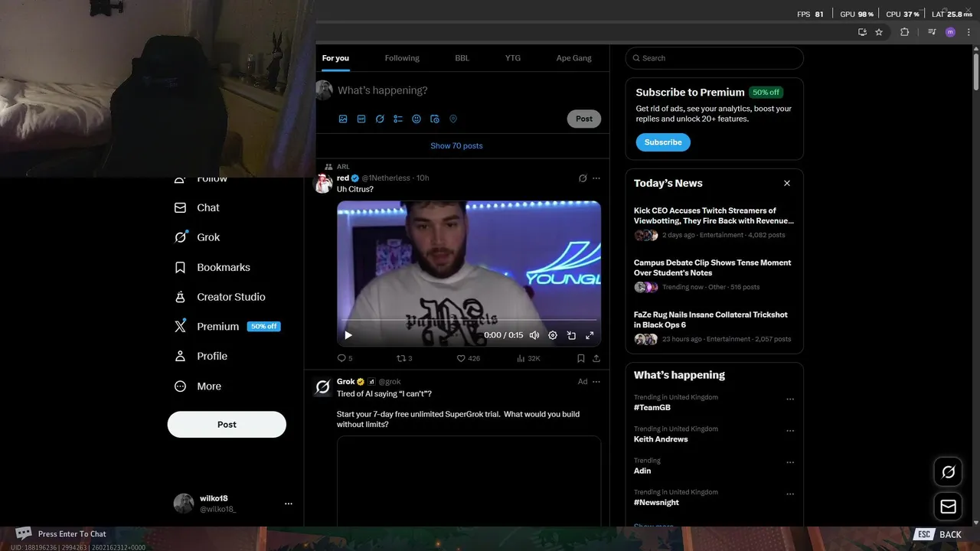The image size is (980, 551).
Task: Open floating messages envelope button
Action: click(x=948, y=507)
